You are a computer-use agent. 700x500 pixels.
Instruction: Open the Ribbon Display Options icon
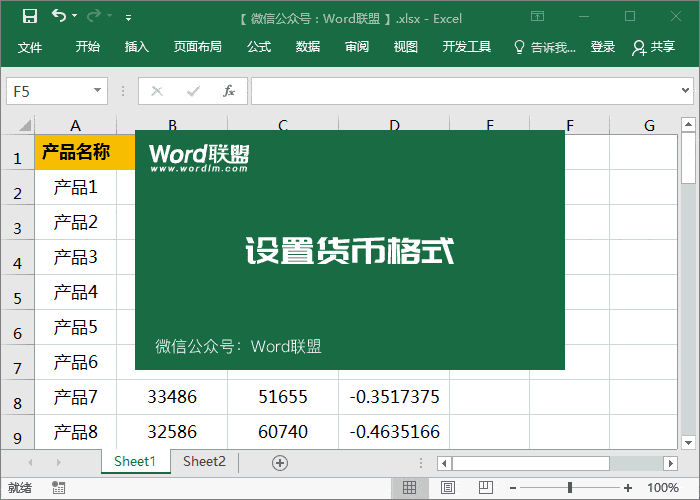[x=538, y=17]
